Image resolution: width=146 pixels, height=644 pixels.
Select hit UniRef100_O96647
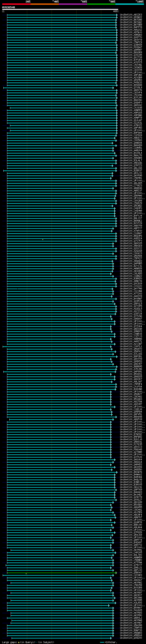(x=131, y=319)
